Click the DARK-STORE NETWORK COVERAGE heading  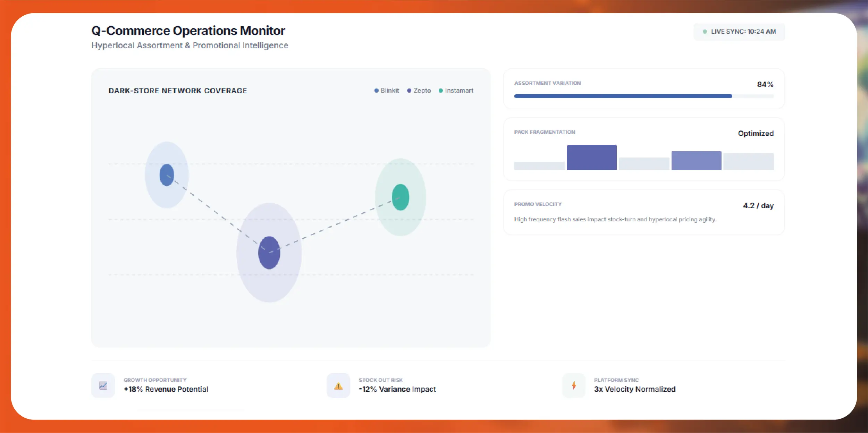178,91
